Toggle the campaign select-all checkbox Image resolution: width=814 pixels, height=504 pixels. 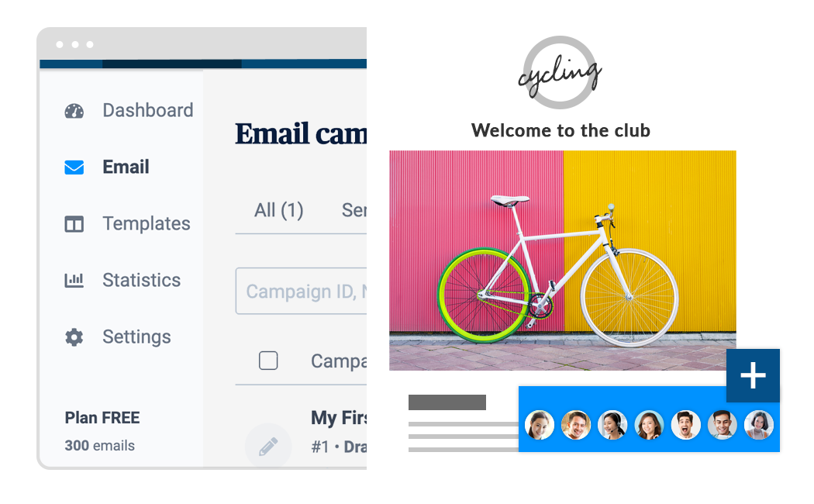(268, 361)
